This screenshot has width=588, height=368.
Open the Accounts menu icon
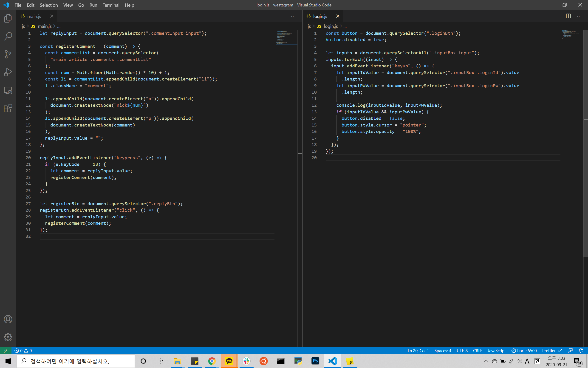click(x=8, y=319)
